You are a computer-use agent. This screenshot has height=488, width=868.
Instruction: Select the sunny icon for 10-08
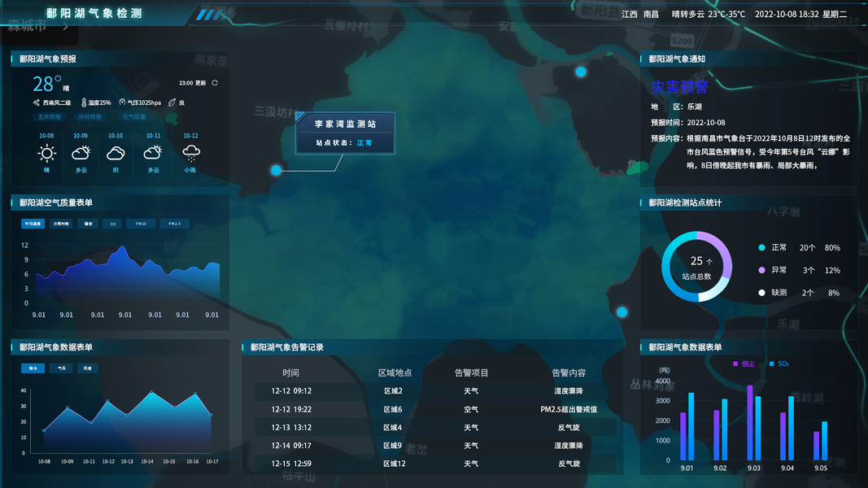pos(46,153)
